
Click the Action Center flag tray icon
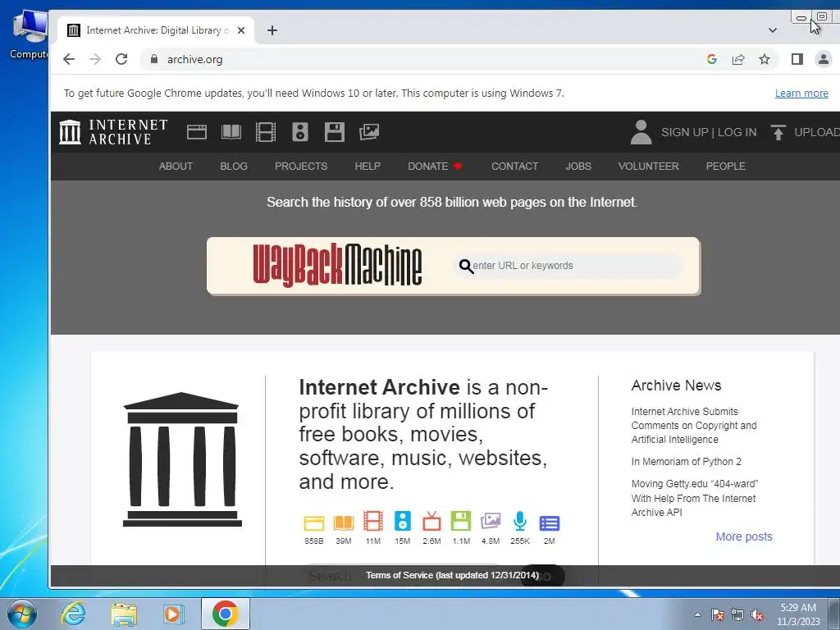(x=718, y=615)
